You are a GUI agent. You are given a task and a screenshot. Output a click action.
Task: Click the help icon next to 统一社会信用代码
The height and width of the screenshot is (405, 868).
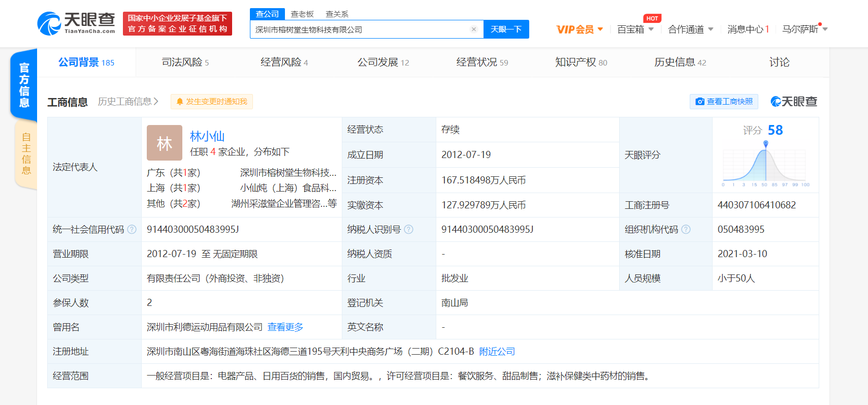point(132,229)
